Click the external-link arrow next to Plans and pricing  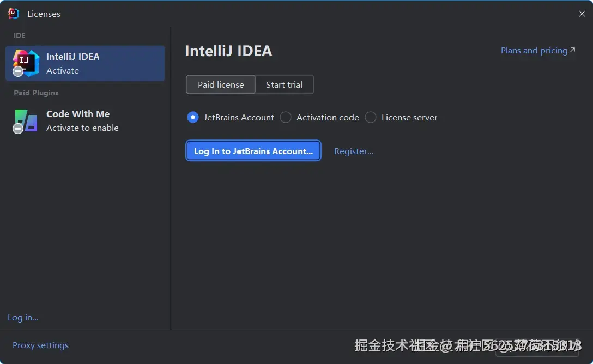pyautogui.click(x=572, y=50)
